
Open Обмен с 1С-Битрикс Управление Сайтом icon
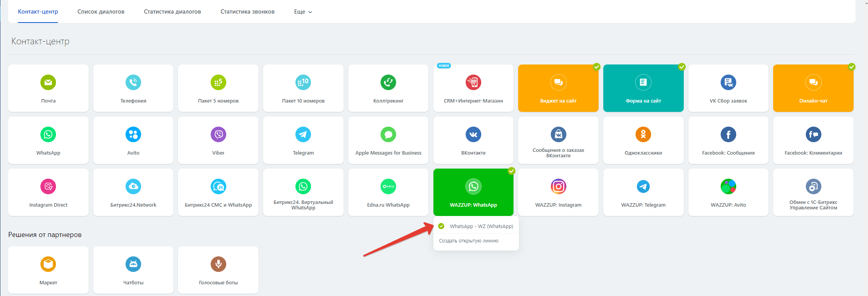[x=814, y=186]
